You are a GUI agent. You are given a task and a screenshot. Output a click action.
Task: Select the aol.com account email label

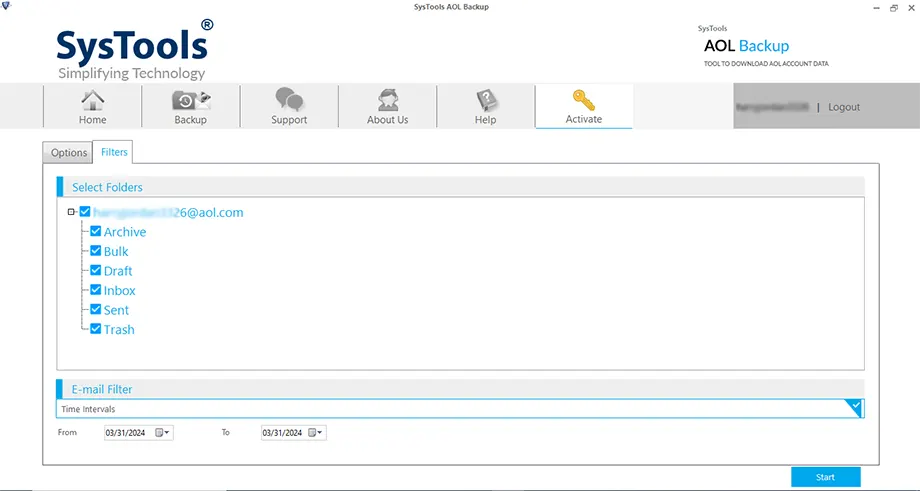point(168,212)
